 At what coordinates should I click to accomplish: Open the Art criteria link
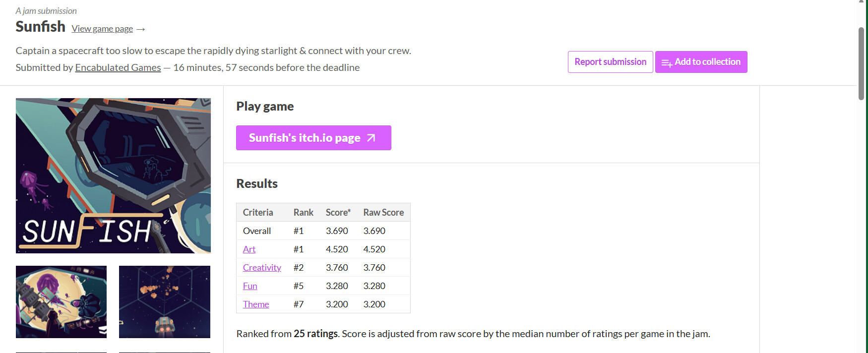click(x=249, y=249)
